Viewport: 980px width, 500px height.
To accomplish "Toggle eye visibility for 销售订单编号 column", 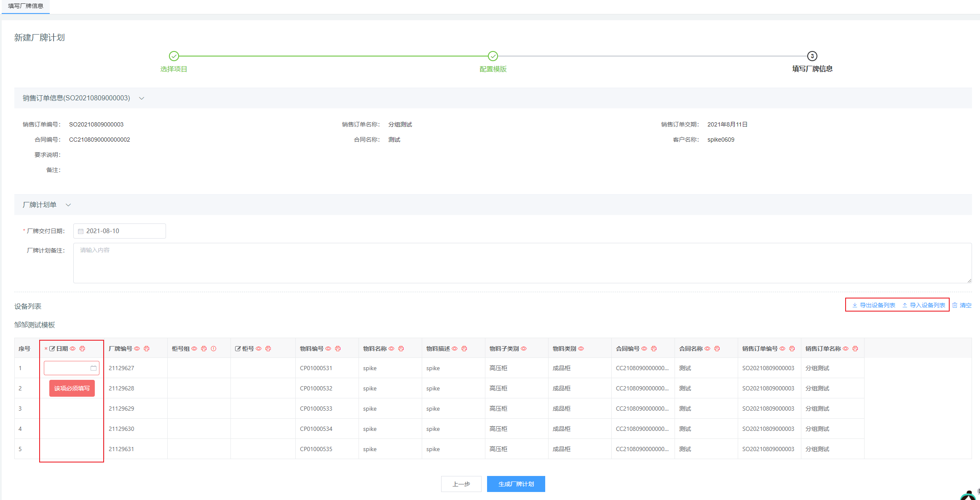I will tap(782, 349).
